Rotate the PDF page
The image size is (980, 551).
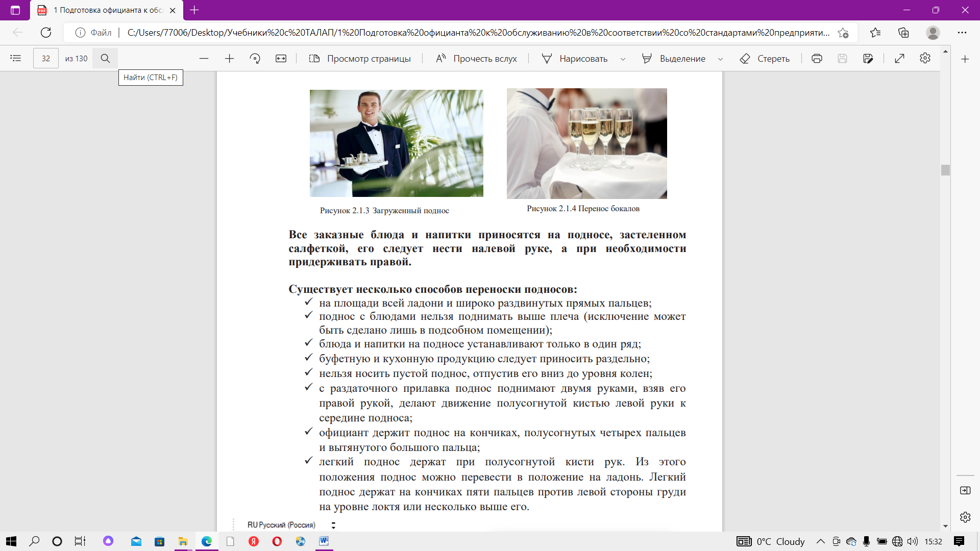(x=255, y=58)
